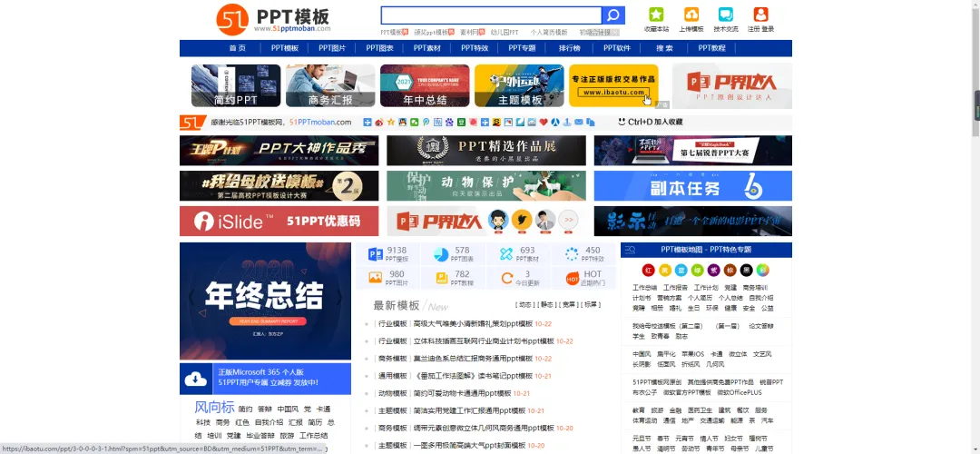Select the red 红 color swatch
The image size is (980, 454).
coord(648,270)
